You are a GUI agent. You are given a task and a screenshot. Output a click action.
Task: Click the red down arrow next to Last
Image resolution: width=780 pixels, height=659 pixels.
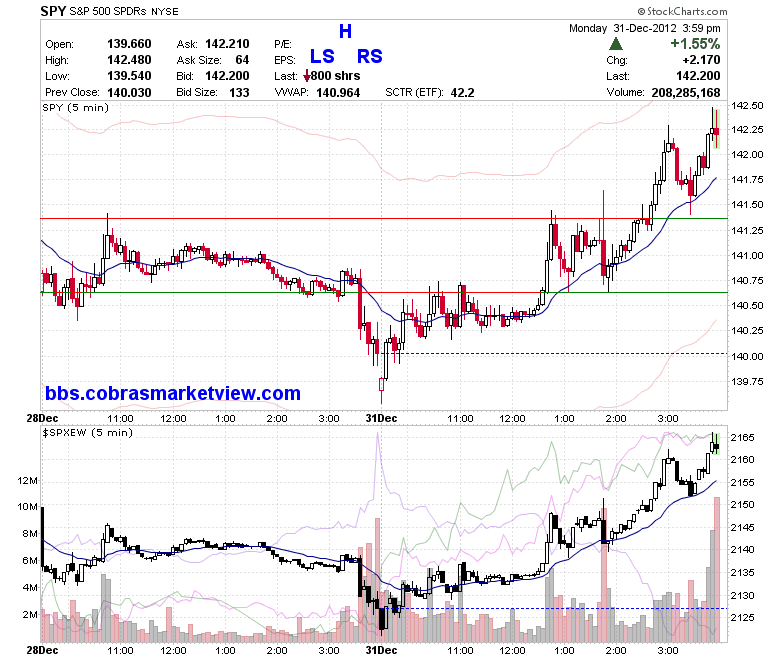pyautogui.click(x=306, y=77)
